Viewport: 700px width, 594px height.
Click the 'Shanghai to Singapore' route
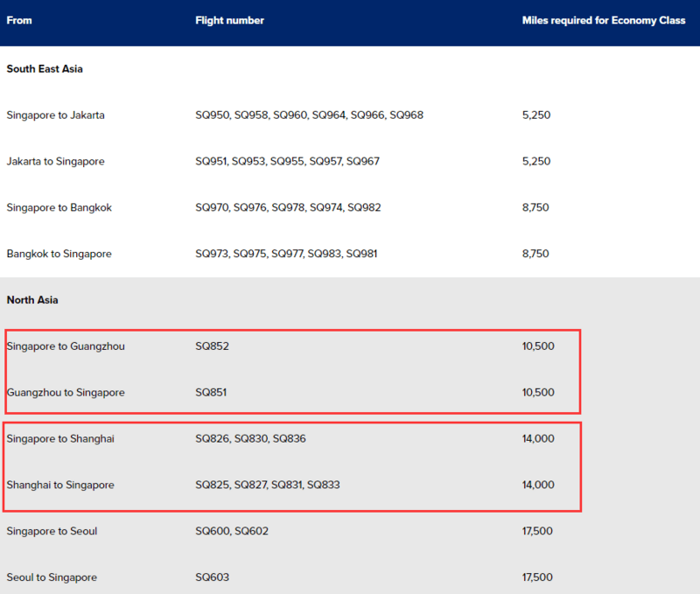click(x=60, y=485)
